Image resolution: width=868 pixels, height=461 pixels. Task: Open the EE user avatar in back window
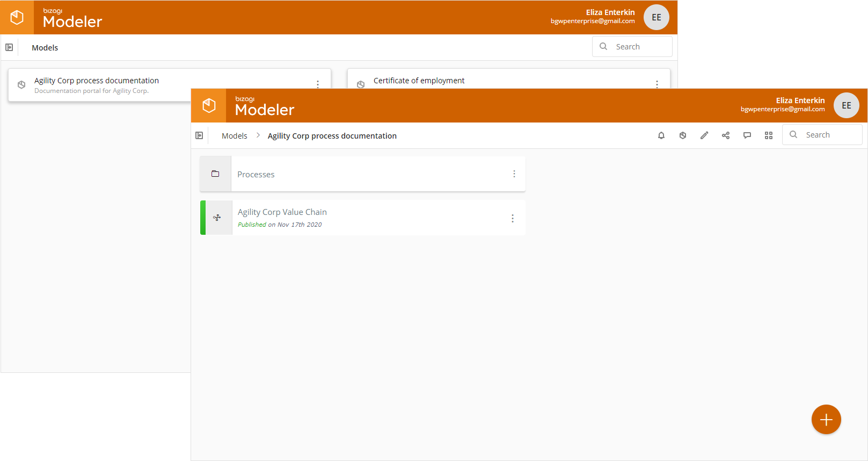657,17
